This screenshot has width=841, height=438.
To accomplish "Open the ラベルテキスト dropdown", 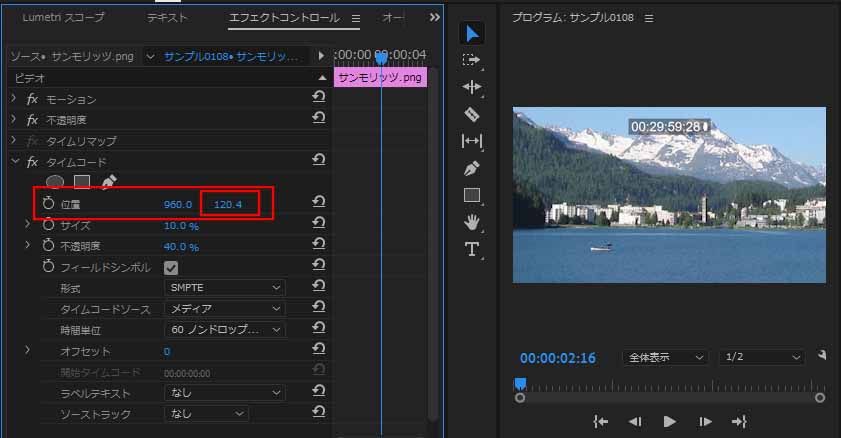I will tap(224, 393).
